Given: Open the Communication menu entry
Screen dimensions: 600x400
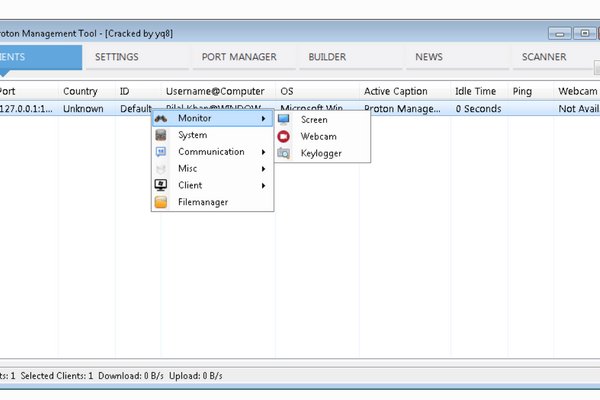Looking at the screenshot, I should (x=213, y=152).
